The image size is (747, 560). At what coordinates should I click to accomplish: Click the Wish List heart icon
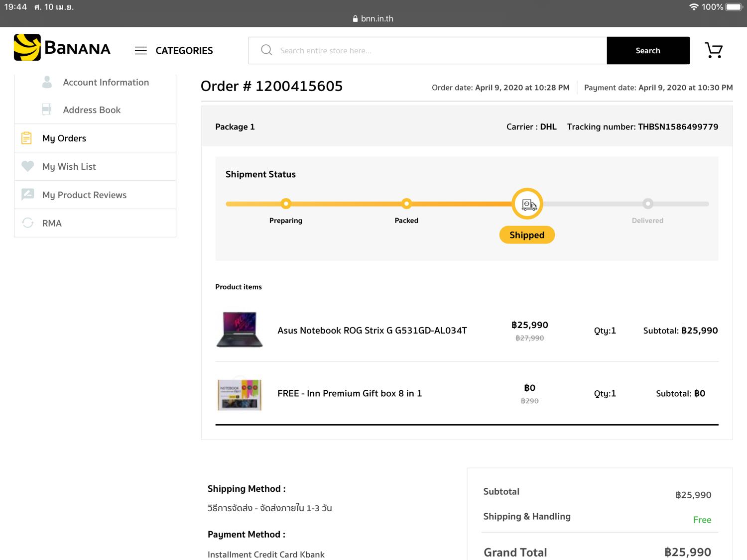pyautogui.click(x=28, y=166)
